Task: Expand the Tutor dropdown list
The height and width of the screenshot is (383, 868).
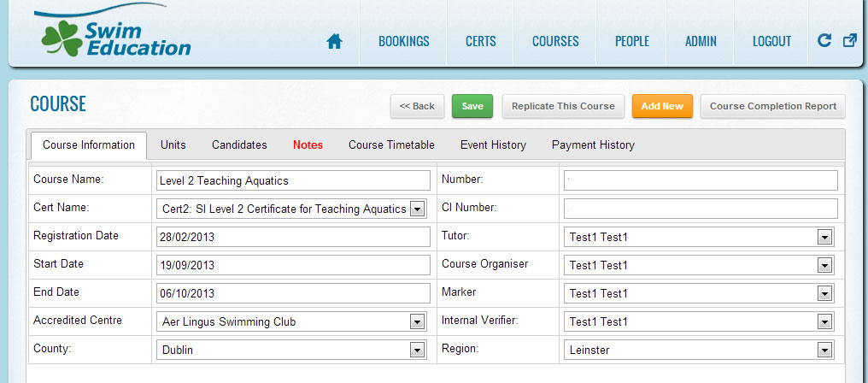Action: click(824, 237)
